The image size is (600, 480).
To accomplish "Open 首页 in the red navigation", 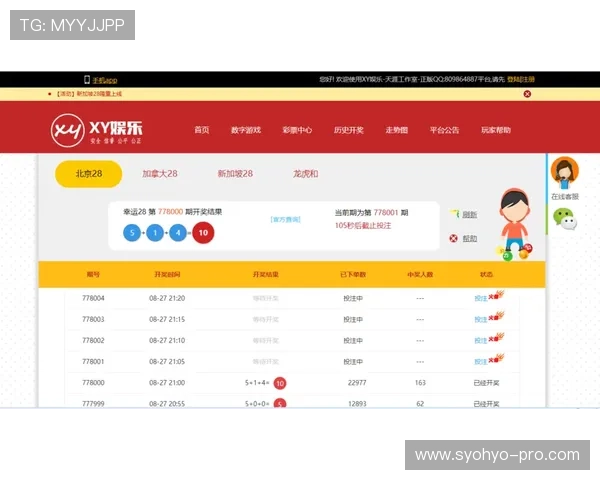I will [202, 130].
